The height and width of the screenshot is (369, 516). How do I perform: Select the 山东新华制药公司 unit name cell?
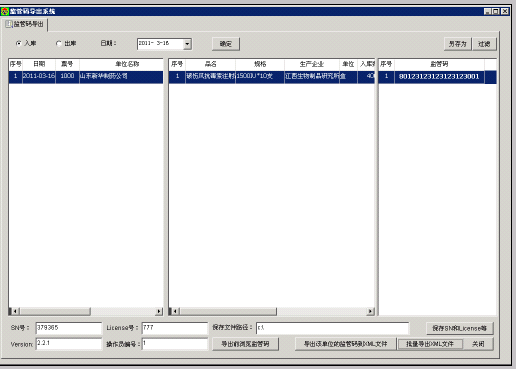point(121,76)
